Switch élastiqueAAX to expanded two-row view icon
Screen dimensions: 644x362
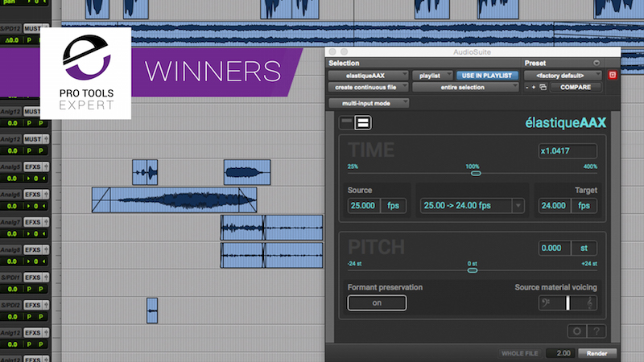(363, 122)
